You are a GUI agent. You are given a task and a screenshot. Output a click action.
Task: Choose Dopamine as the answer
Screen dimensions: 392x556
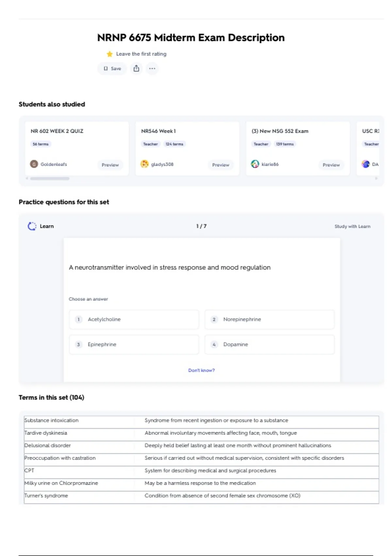coord(269,344)
